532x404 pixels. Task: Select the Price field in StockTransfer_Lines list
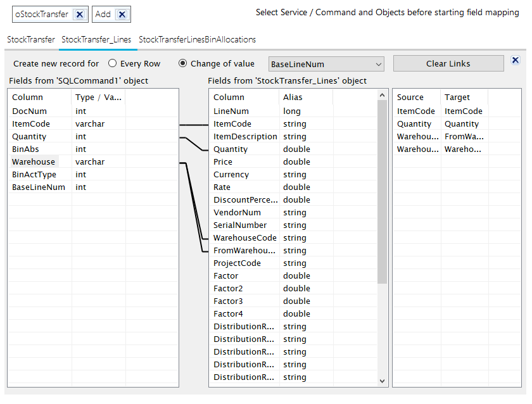223,161
